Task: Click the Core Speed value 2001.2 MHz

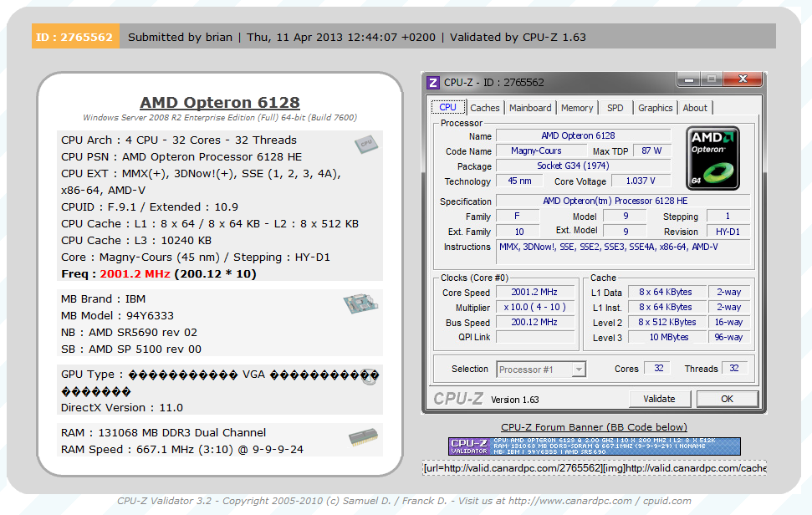Action: (534, 292)
